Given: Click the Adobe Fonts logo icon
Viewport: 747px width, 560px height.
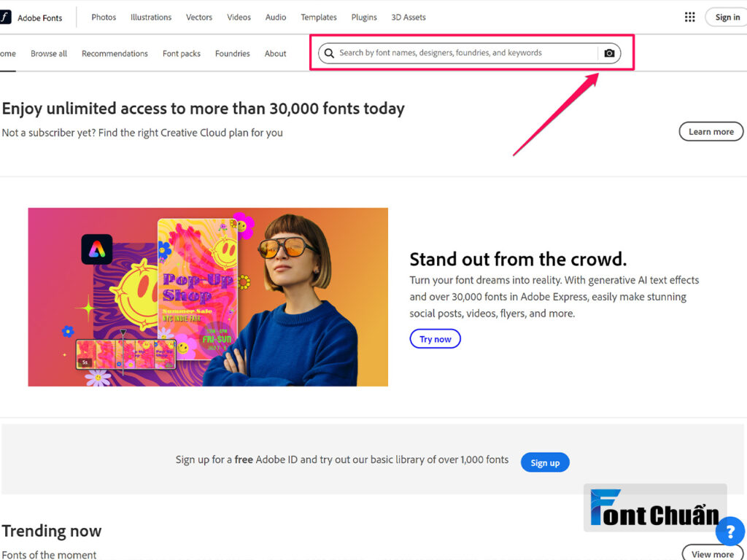Looking at the screenshot, I should (4, 17).
